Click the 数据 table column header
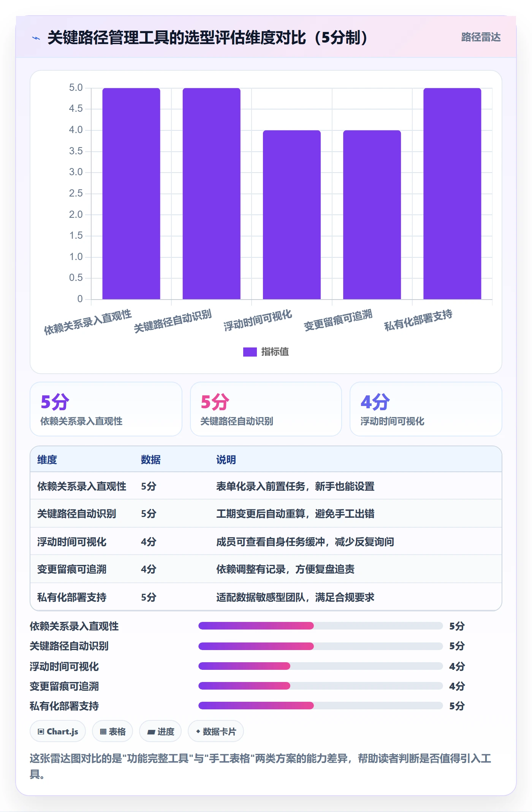 pyautogui.click(x=151, y=460)
